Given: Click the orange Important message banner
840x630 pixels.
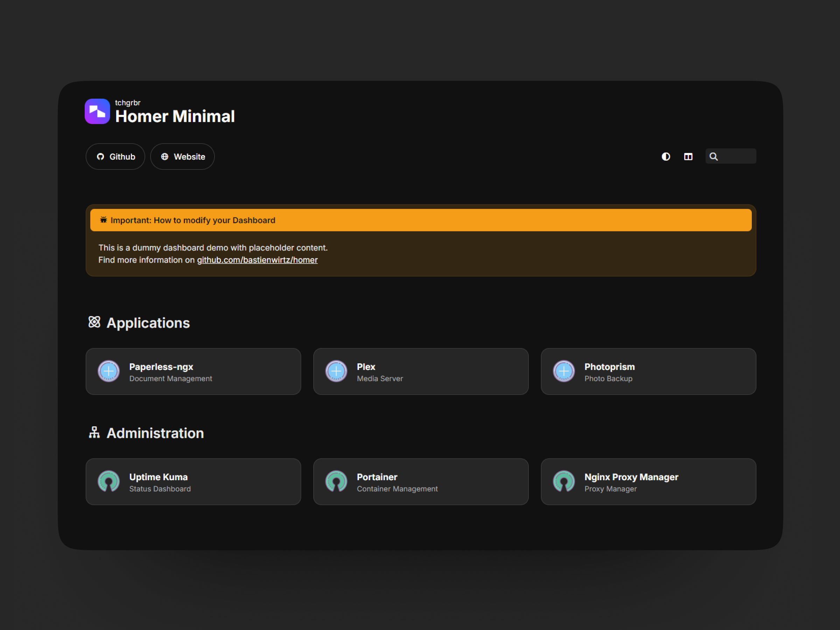Looking at the screenshot, I should point(420,220).
